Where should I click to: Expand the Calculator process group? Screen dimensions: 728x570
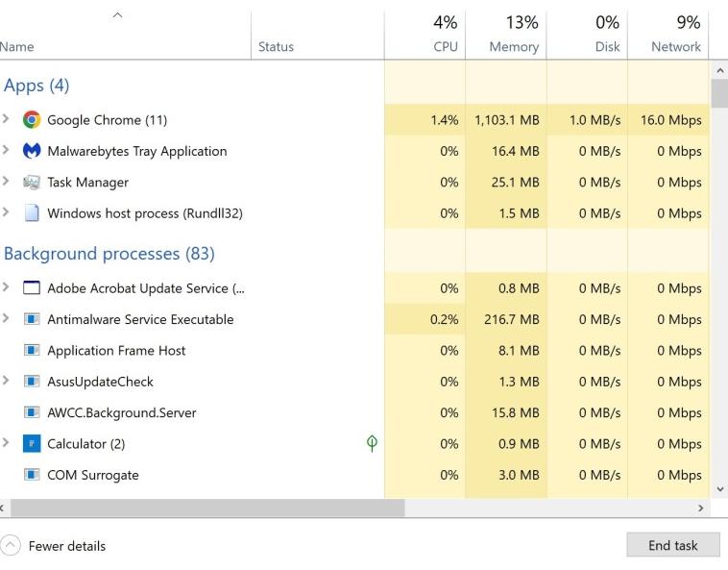point(8,444)
